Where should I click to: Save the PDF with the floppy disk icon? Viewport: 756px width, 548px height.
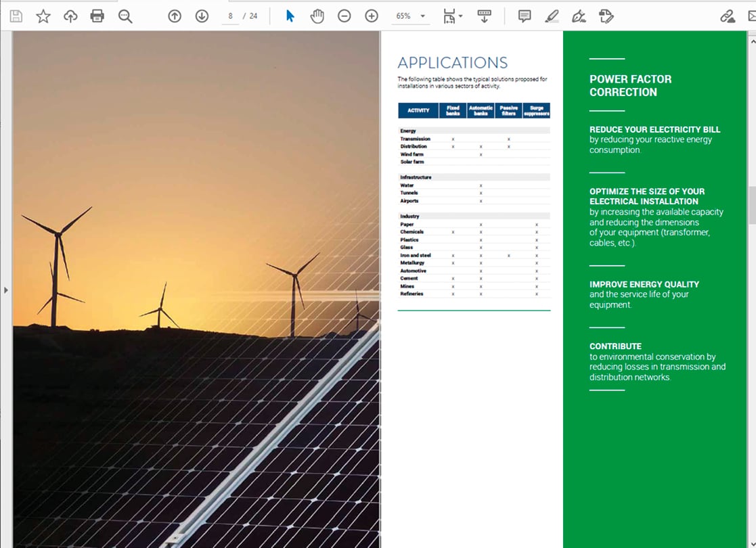(x=16, y=16)
